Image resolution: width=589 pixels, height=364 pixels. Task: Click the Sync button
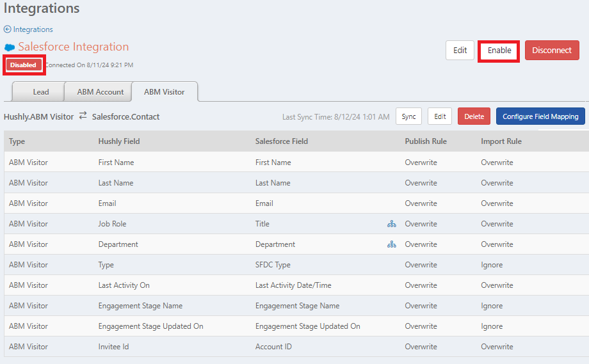click(408, 116)
